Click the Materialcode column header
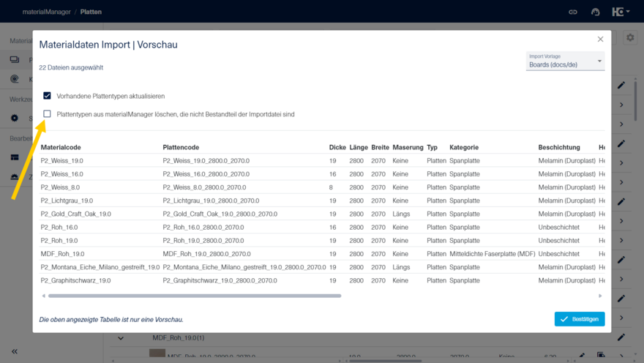Image resolution: width=644 pixels, height=363 pixels. point(61,148)
